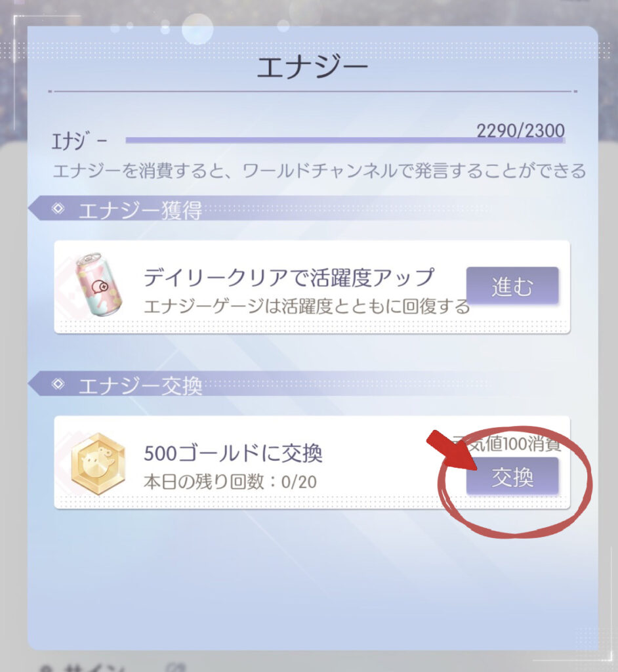The height and width of the screenshot is (672, 618).
Task: Click the gold hexagon coin icon
Action: pos(98,463)
